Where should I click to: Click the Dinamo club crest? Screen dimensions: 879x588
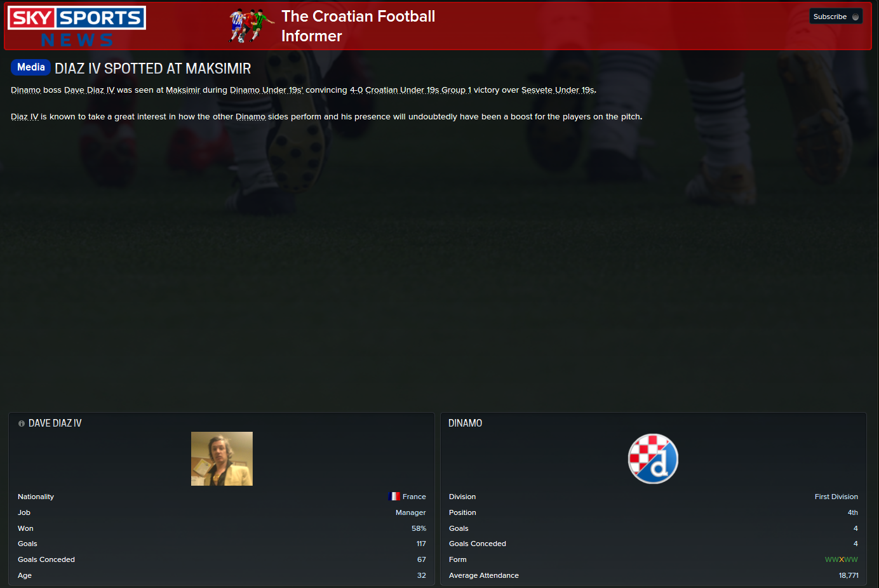coord(653,458)
